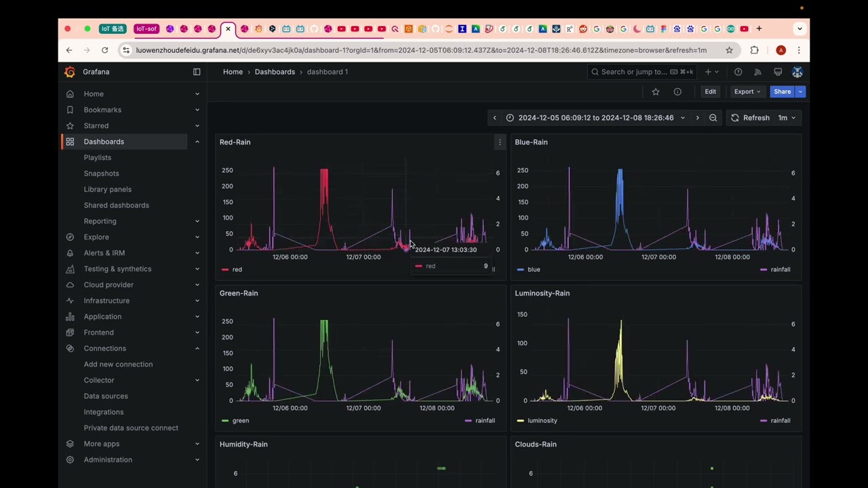The width and height of the screenshot is (868, 488).
Task: Zoom out the time range magnifier icon
Action: (x=713, y=118)
